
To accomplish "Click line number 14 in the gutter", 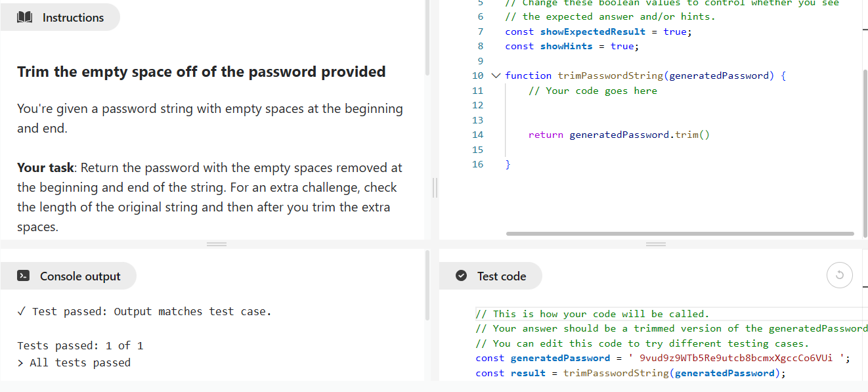I will 477,135.
